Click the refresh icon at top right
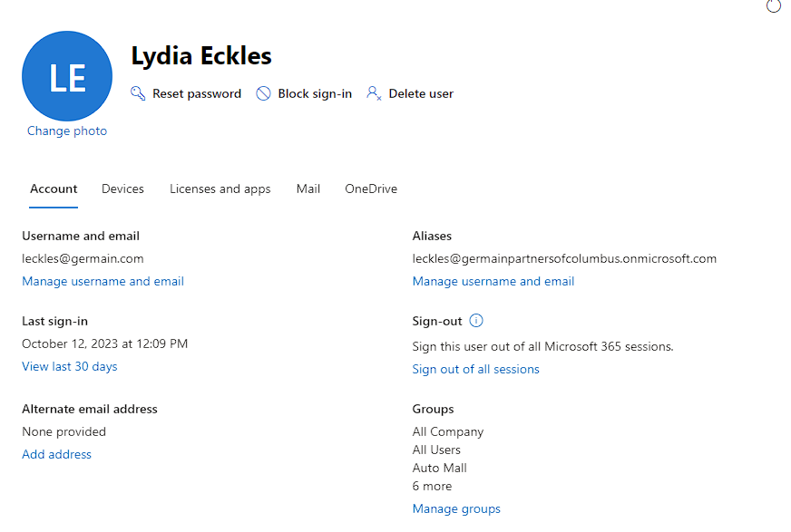The image size is (791, 532). (774, 6)
